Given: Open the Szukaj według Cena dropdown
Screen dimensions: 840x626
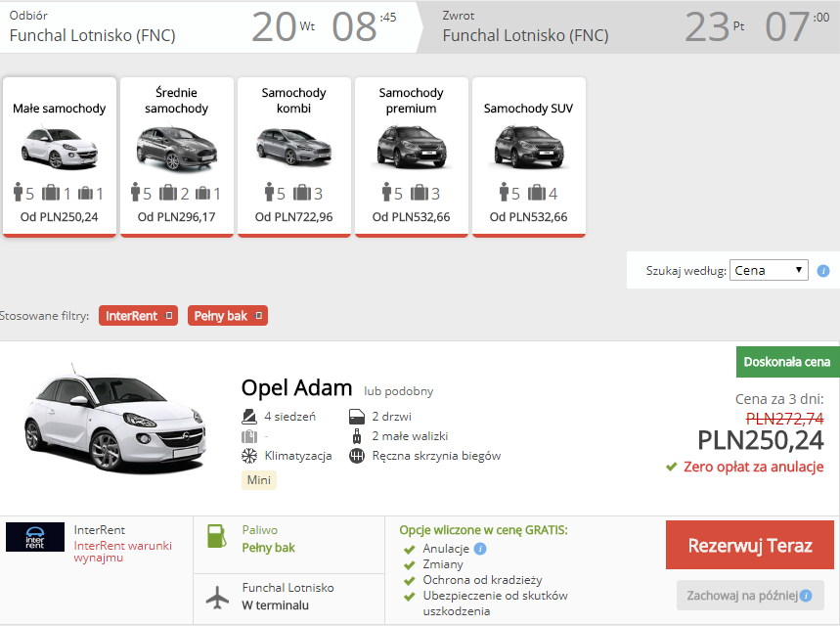Looking at the screenshot, I should (769, 270).
